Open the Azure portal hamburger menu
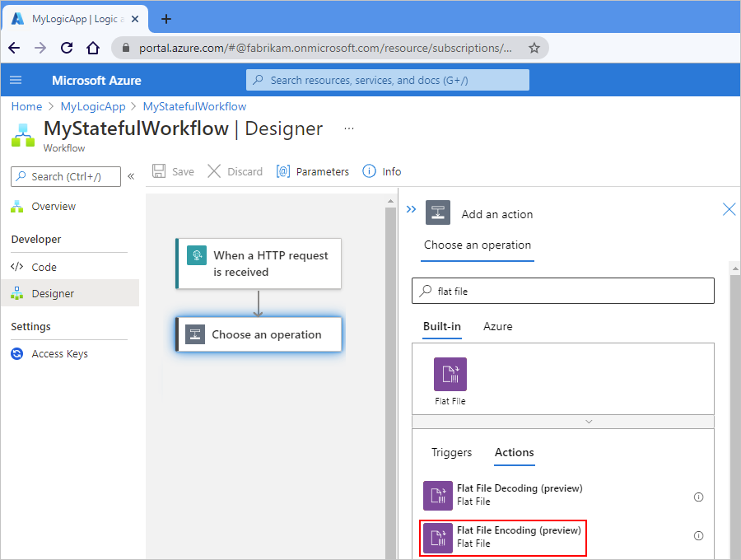This screenshot has height=560, width=741. pos(16,80)
